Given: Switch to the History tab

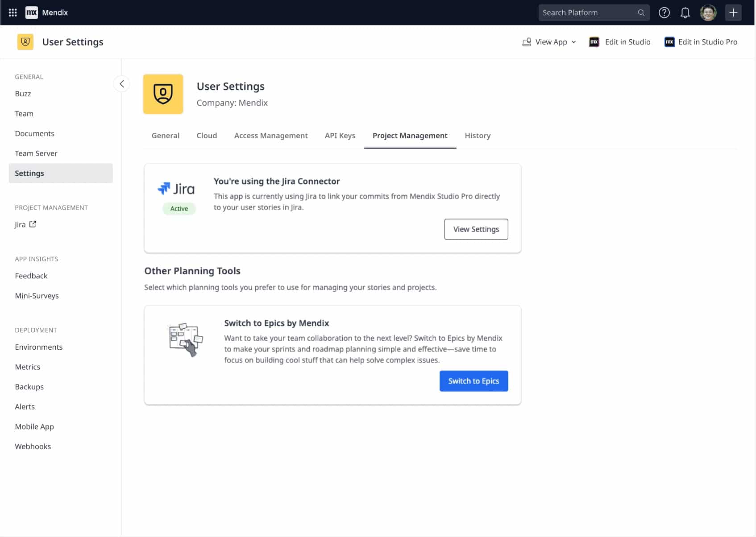Looking at the screenshot, I should (x=478, y=135).
